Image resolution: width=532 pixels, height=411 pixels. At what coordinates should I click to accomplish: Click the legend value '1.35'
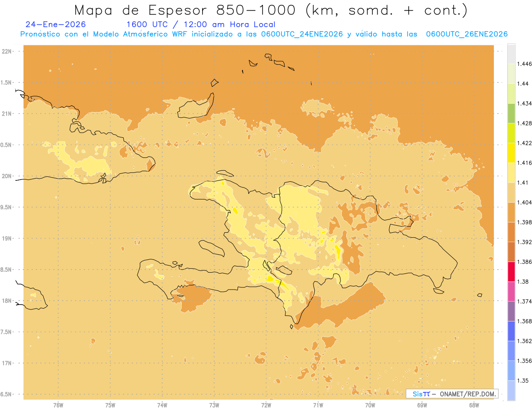(x=524, y=380)
